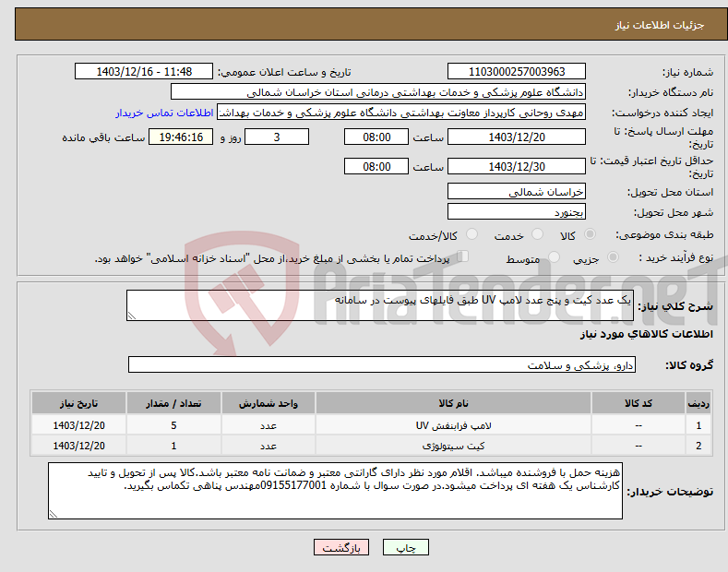
Task: Click the date cell in the کیت سیتولوژی row
Action: coord(79,446)
